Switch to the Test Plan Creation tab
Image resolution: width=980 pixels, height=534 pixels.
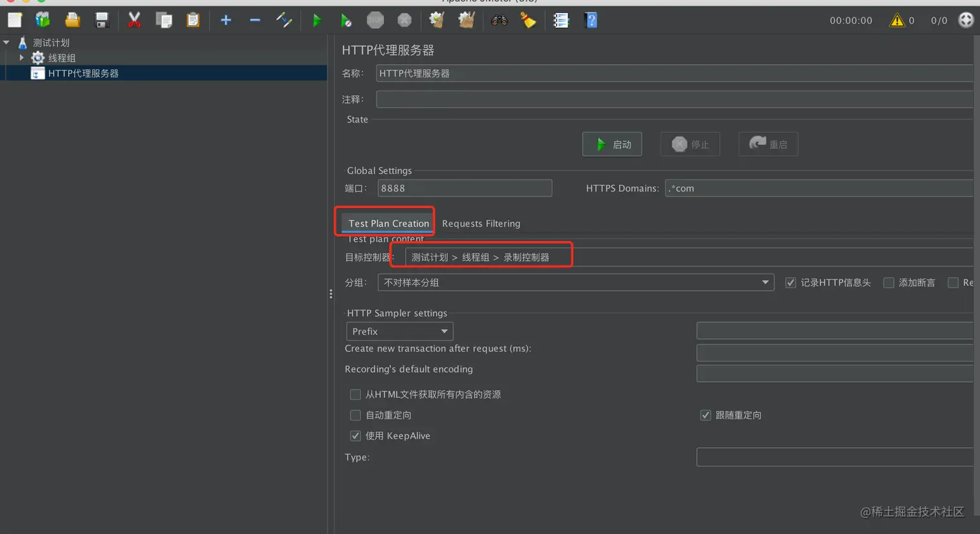(388, 224)
